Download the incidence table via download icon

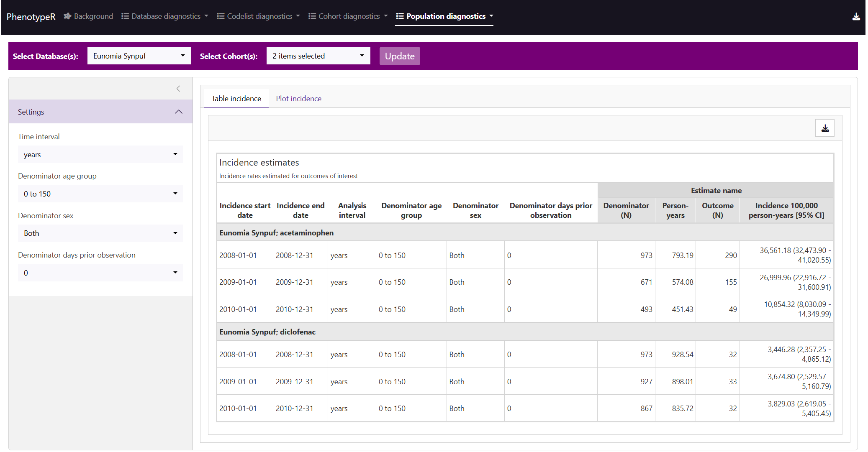pyautogui.click(x=824, y=128)
